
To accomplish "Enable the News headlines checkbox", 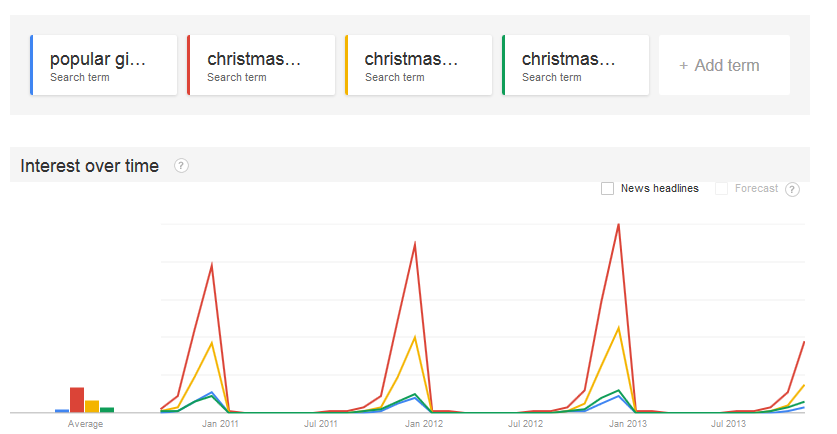I will (x=607, y=188).
